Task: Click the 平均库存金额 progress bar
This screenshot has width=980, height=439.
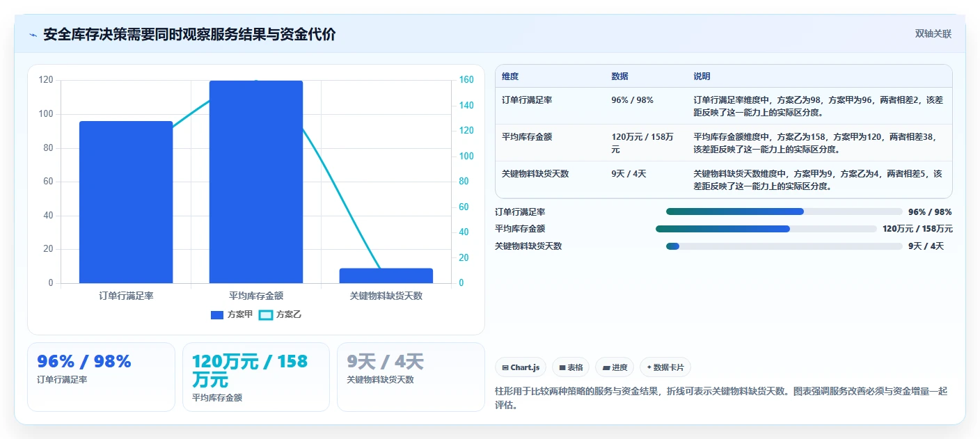Action: point(766,229)
